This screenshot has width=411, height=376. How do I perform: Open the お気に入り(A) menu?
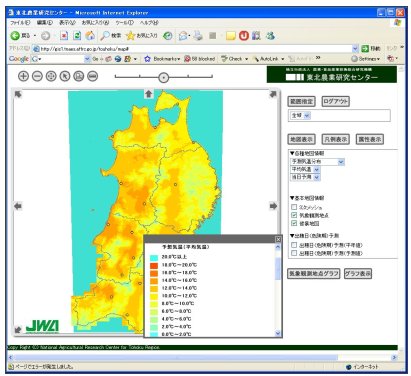point(95,23)
